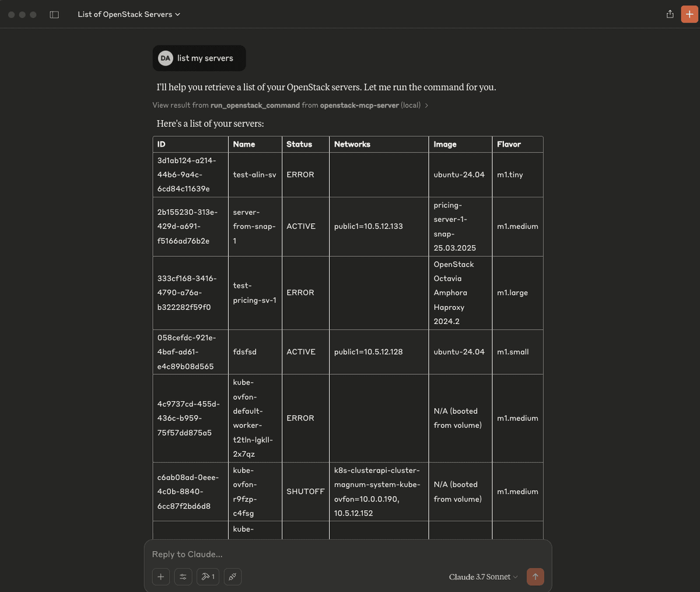Click the share icon at top right
The image size is (700, 592).
click(x=670, y=15)
